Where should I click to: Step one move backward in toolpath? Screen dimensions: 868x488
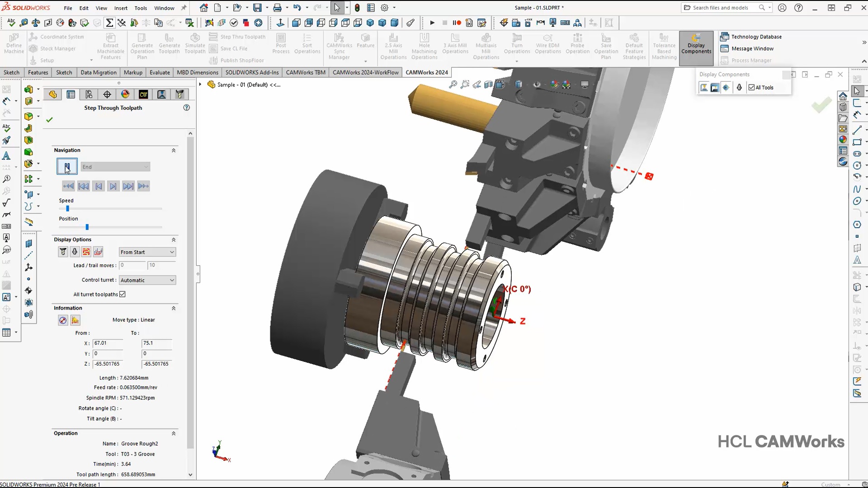(x=99, y=186)
